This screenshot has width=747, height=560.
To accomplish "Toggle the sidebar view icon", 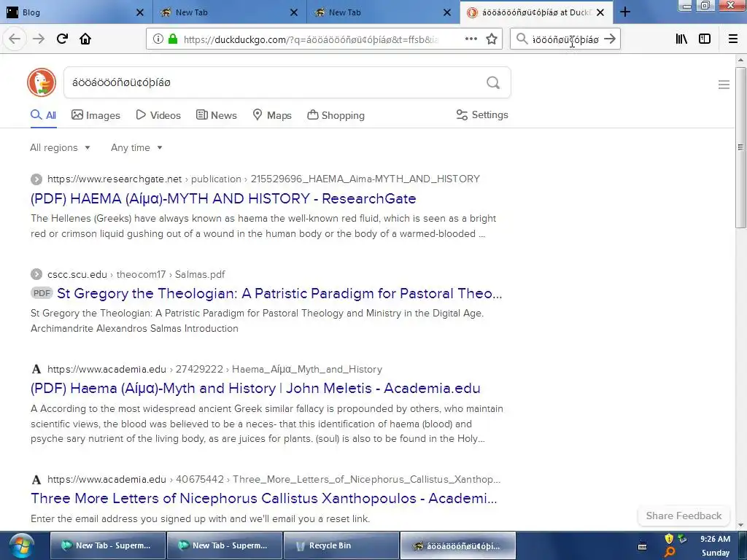I will (x=705, y=39).
